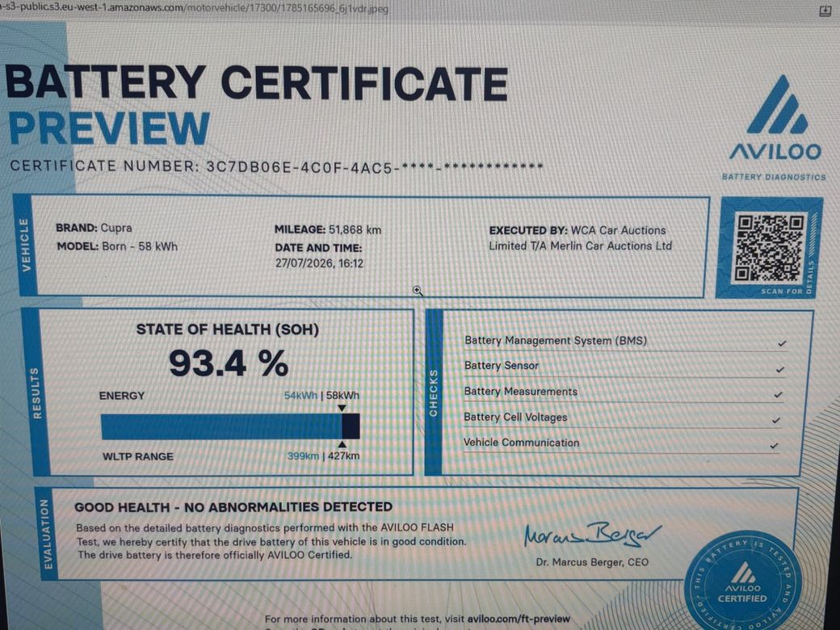Click the Battery Measurements checkmark
The image size is (840, 630).
coord(778,395)
